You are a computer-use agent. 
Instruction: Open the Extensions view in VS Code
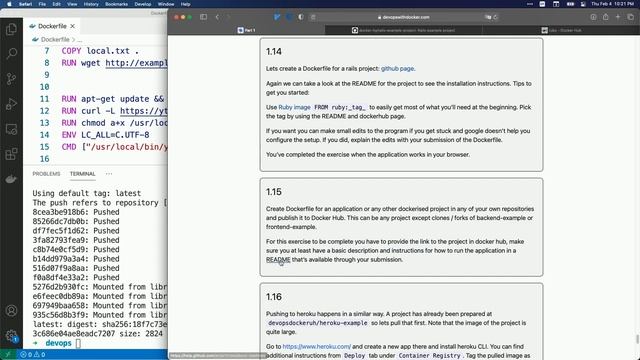pyautogui.click(x=11, y=154)
